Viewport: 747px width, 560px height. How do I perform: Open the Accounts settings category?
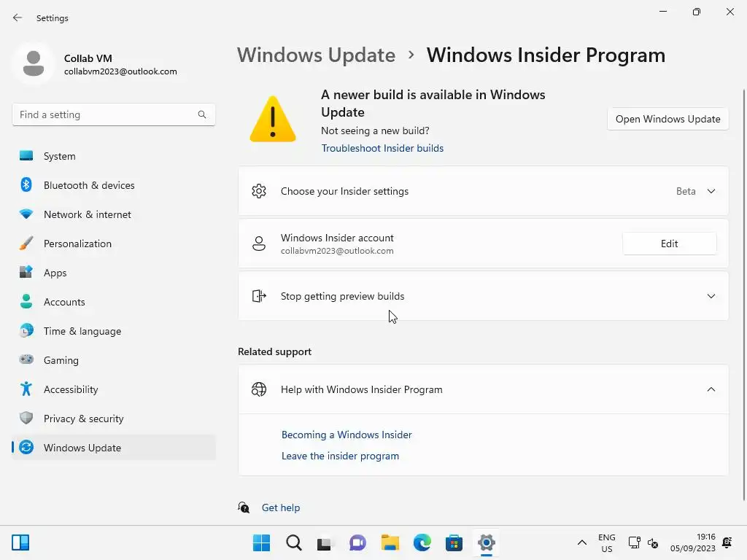pyautogui.click(x=113, y=302)
